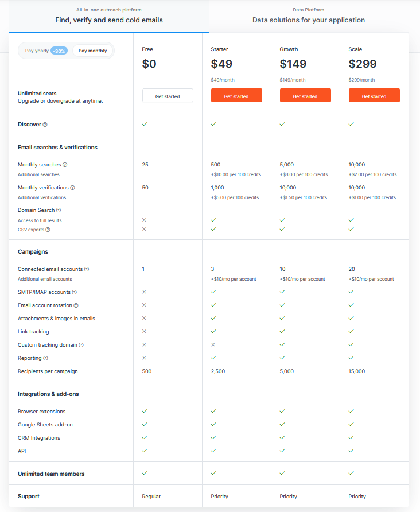
Task: Click the Domain Search help icon
Action: pos(59,210)
